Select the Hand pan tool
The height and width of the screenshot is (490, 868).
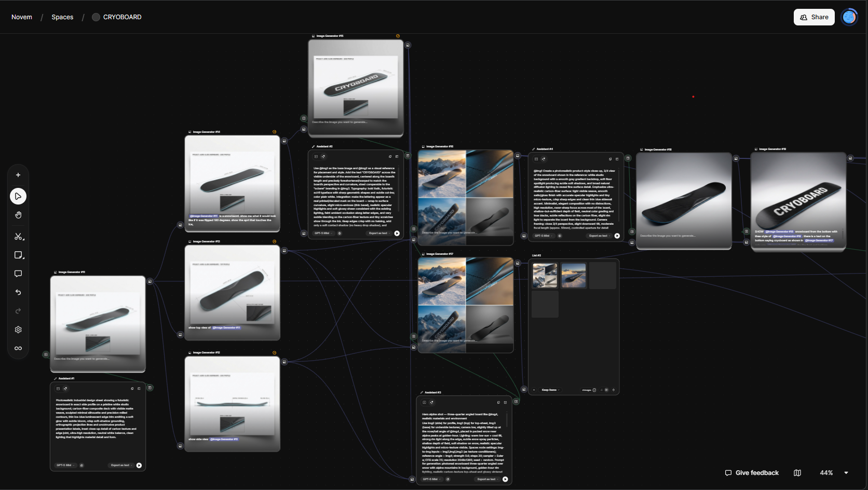18,215
